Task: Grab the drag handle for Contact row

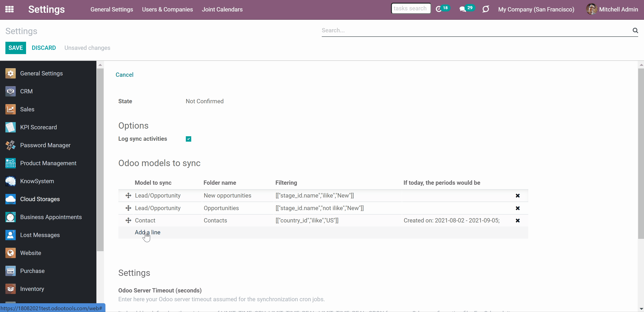Action: [x=128, y=220]
